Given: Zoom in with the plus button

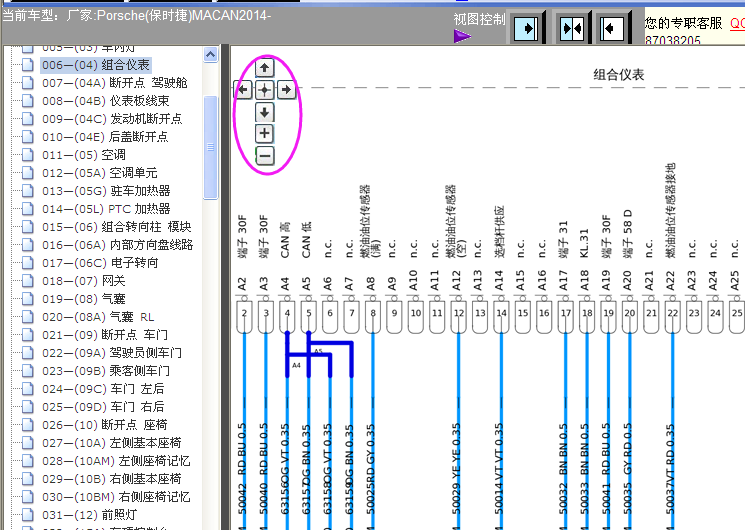Looking at the screenshot, I should [x=265, y=134].
